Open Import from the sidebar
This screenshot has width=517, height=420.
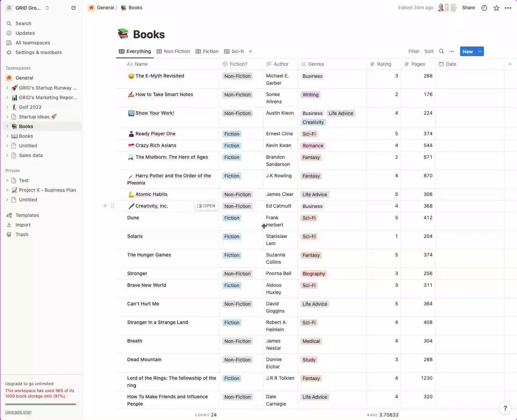tap(22, 225)
